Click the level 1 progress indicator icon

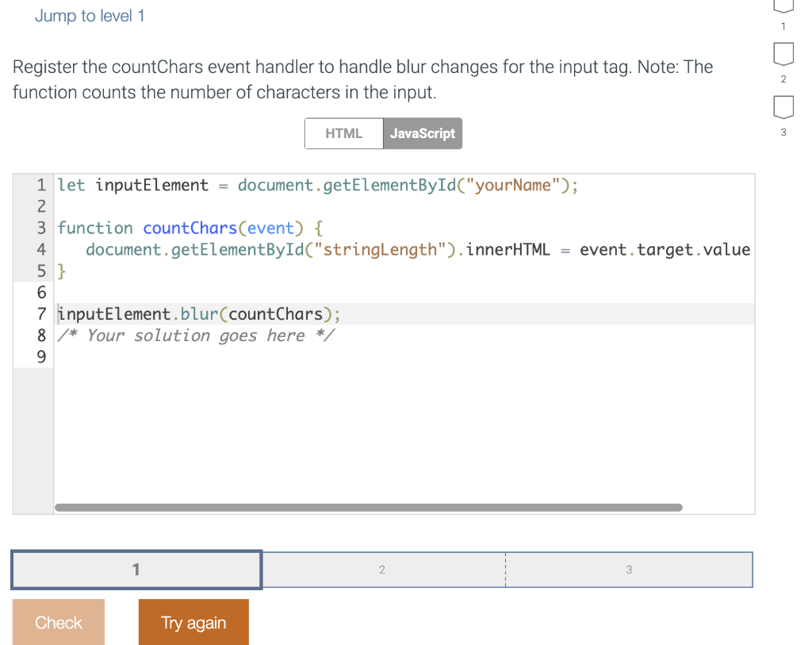pos(783,8)
